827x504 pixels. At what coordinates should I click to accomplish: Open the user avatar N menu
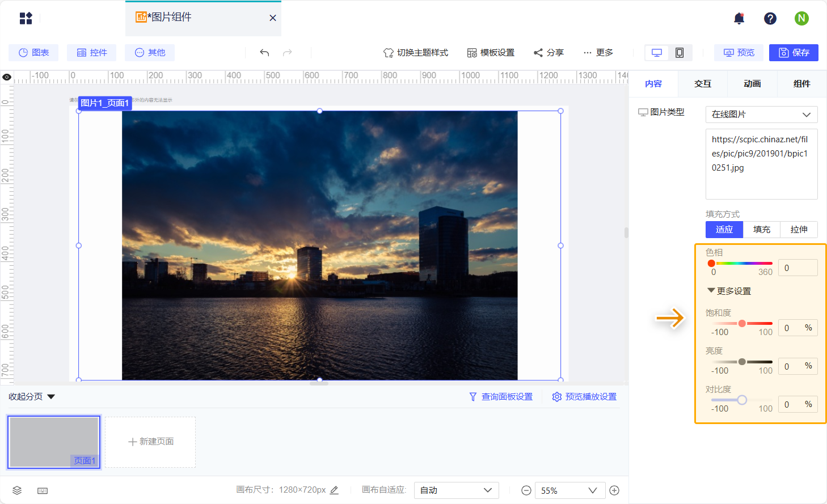click(801, 18)
